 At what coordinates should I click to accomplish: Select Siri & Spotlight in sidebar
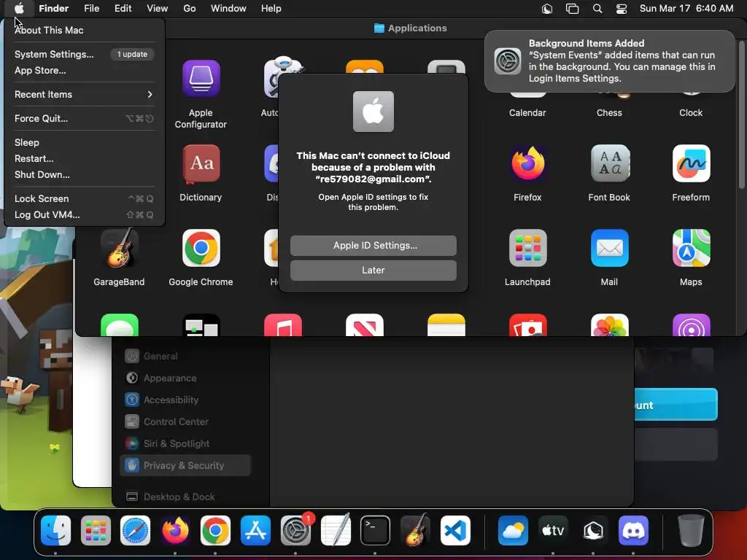[x=185, y=444]
